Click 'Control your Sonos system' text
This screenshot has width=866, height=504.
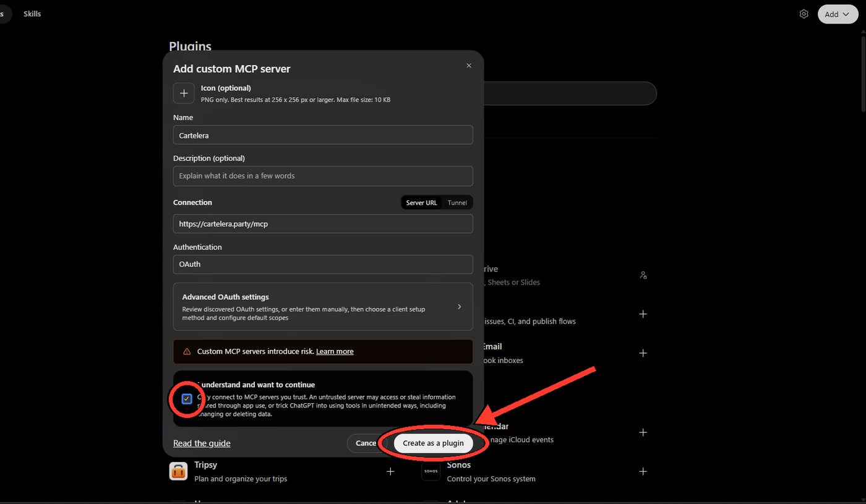pos(491,479)
